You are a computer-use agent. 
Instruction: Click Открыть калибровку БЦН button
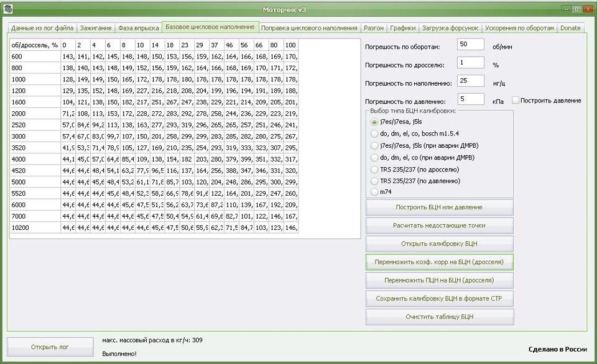tap(440, 244)
